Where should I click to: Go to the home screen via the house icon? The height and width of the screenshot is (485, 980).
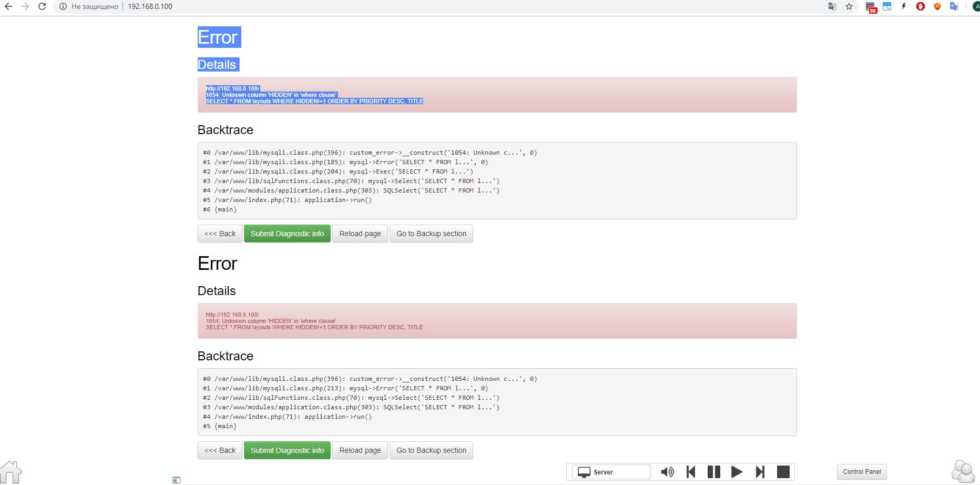(11, 472)
